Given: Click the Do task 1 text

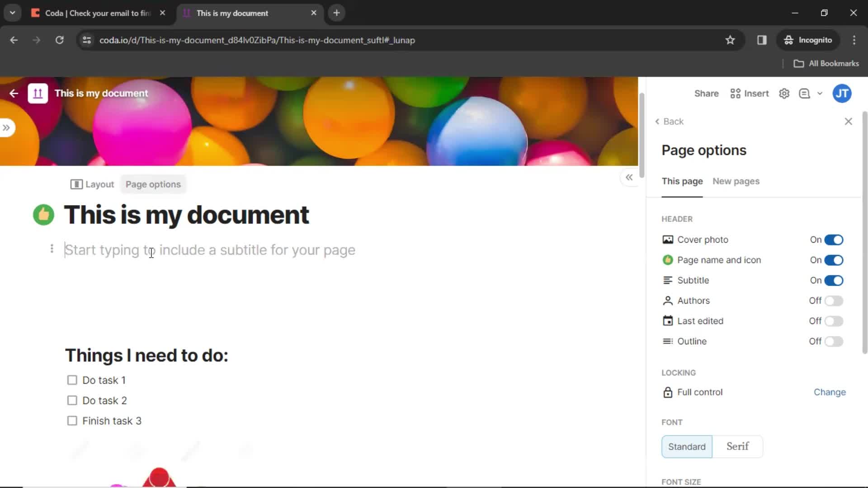Looking at the screenshot, I should pos(104,380).
